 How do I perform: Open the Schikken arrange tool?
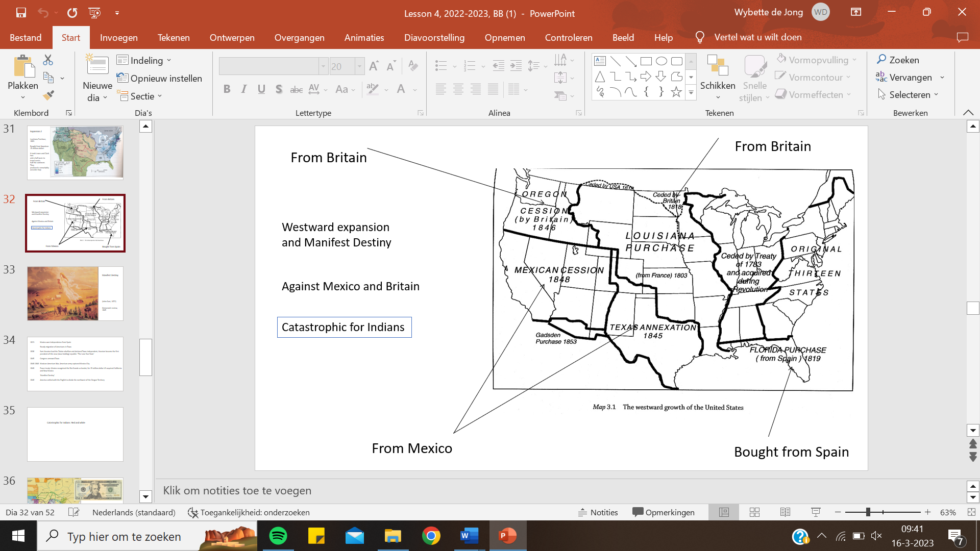coord(718,77)
